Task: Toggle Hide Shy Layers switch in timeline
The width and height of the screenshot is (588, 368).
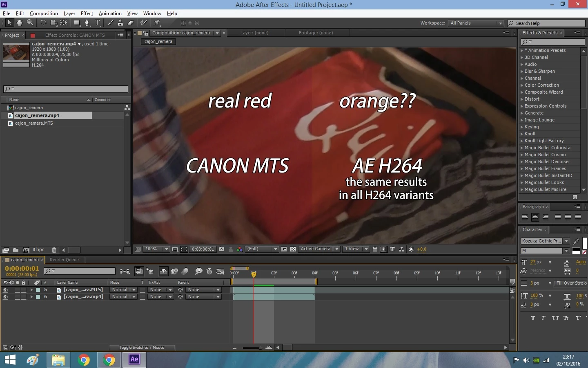Action: point(164,271)
